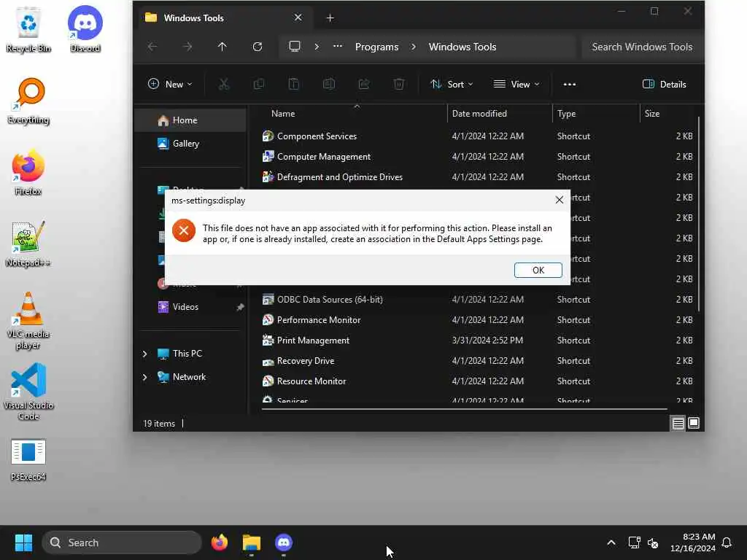747x560 pixels.
Task: Open the Discord desktop shortcut
Action: point(85,29)
